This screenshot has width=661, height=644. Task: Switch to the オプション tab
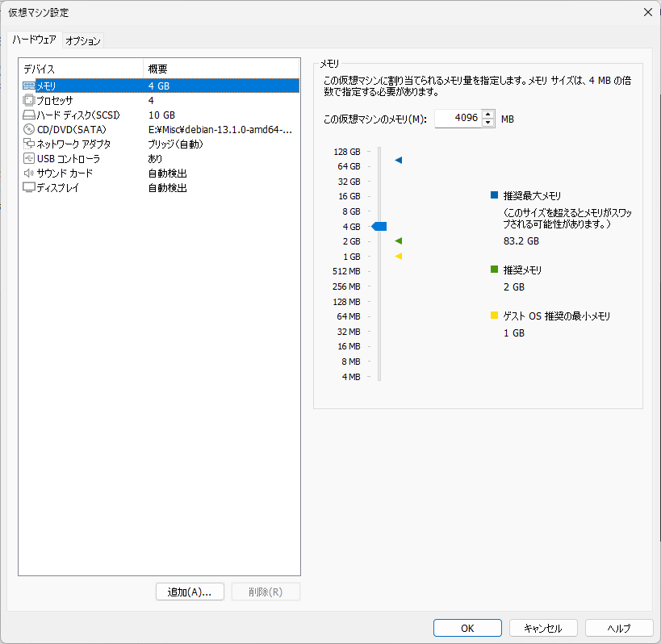83,41
